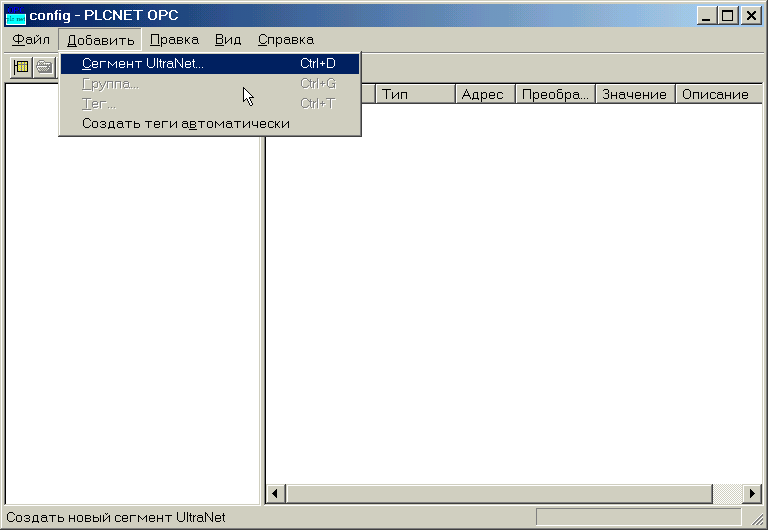Screen dimensions: 768x530
Task: Click the PLCNET OPC title bar icon
Action: [15, 15]
